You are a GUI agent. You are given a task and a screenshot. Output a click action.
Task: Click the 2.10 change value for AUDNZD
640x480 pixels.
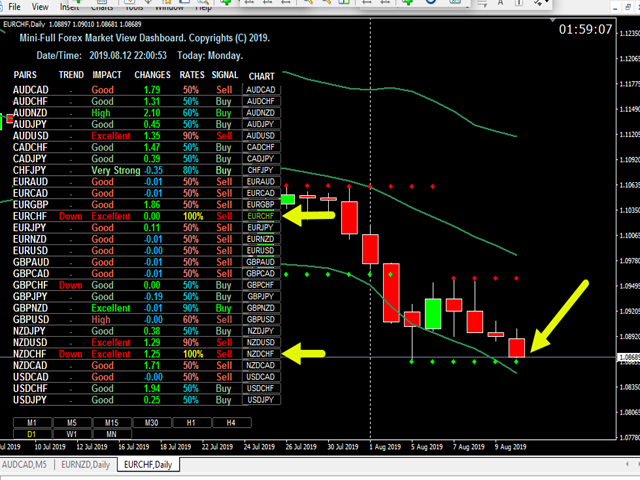coord(152,113)
